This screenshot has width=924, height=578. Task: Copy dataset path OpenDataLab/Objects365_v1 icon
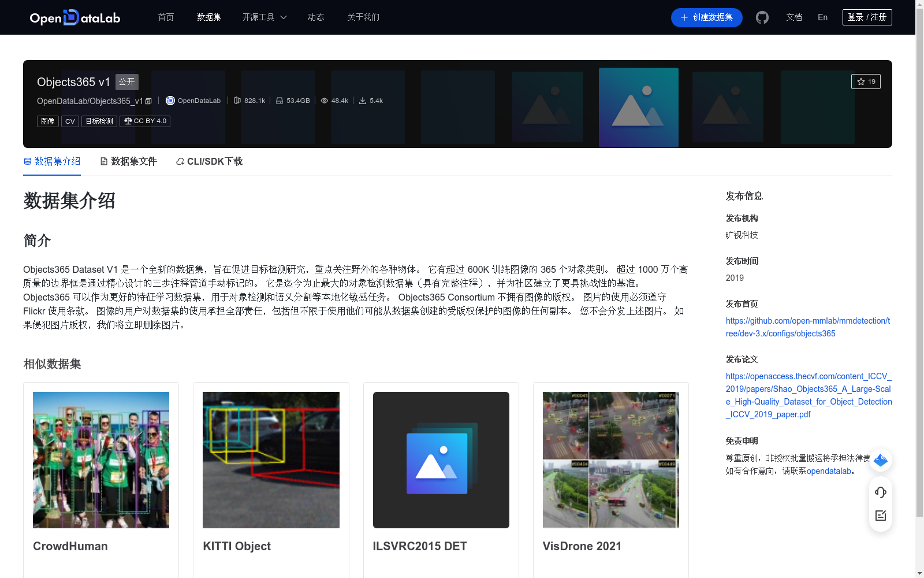click(148, 101)
